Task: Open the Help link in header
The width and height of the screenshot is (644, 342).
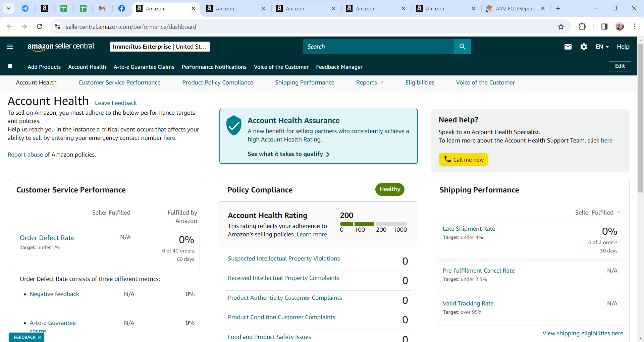Action: [x=623, y=47]
